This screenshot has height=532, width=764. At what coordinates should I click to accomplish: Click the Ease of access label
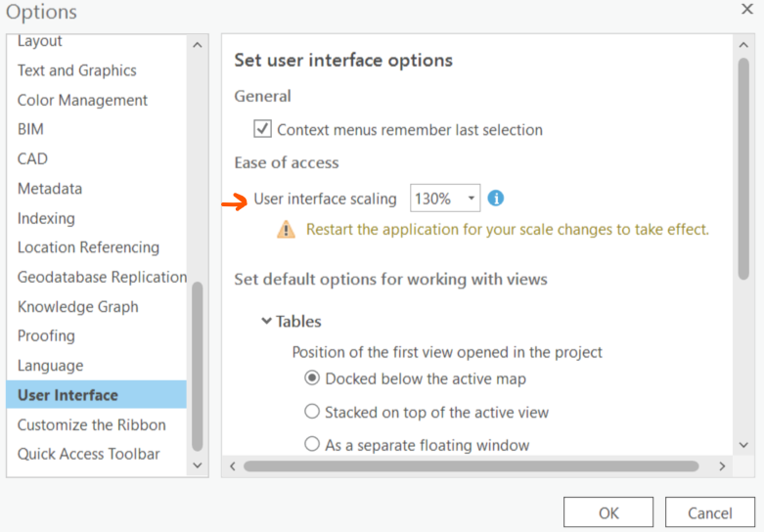pos(287,162)
